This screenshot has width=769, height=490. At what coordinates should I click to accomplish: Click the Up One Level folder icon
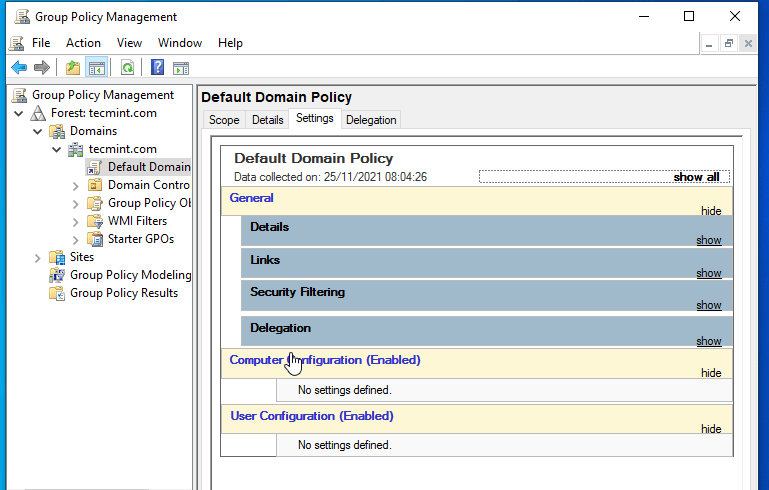coord(73,68)
